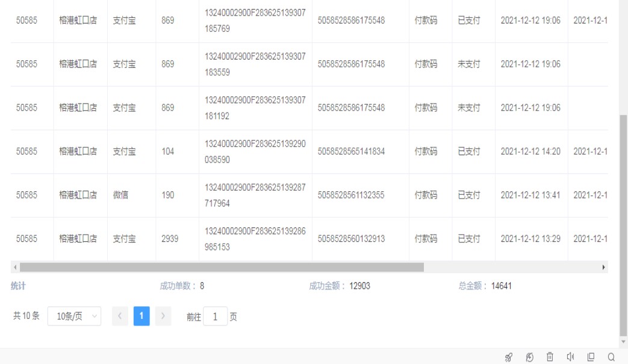This screenshot has height=364, width=628.
Task: Click the vertical scrollbar down arrow
Action: pyautogui.click(x=623, y=342)
